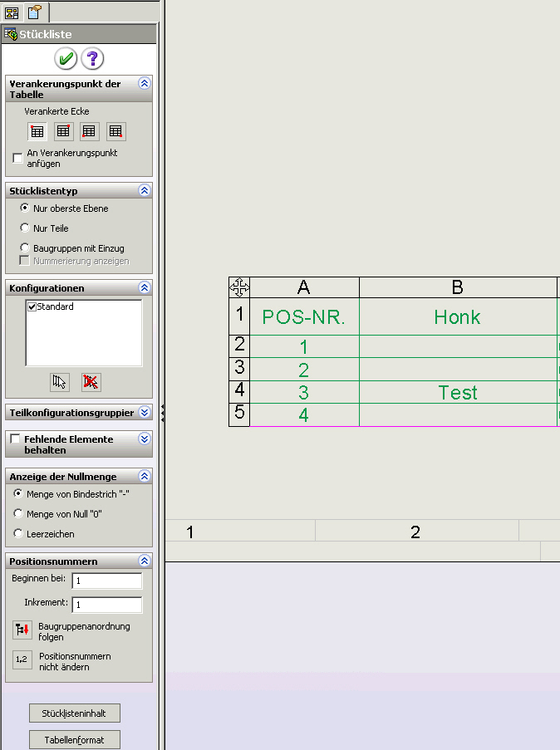Viewport: 560px width, 750px height.
Task: Click the select configurations cursor icon
Action: click(x=59, y=382)
